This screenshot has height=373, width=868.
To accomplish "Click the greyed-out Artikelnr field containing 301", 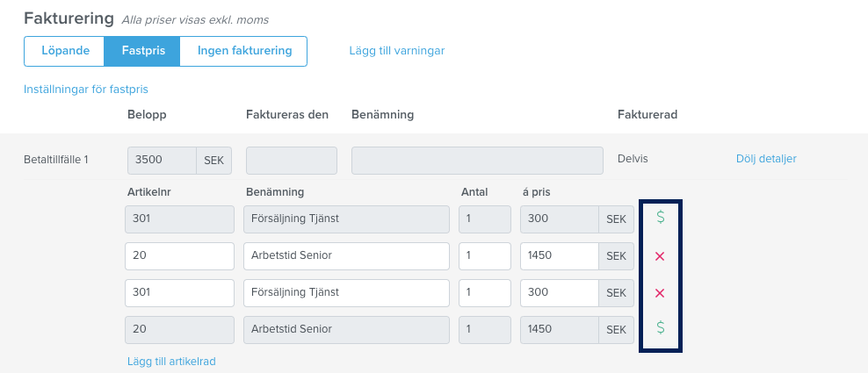I will pyautogui.click(x=180, y=219).
